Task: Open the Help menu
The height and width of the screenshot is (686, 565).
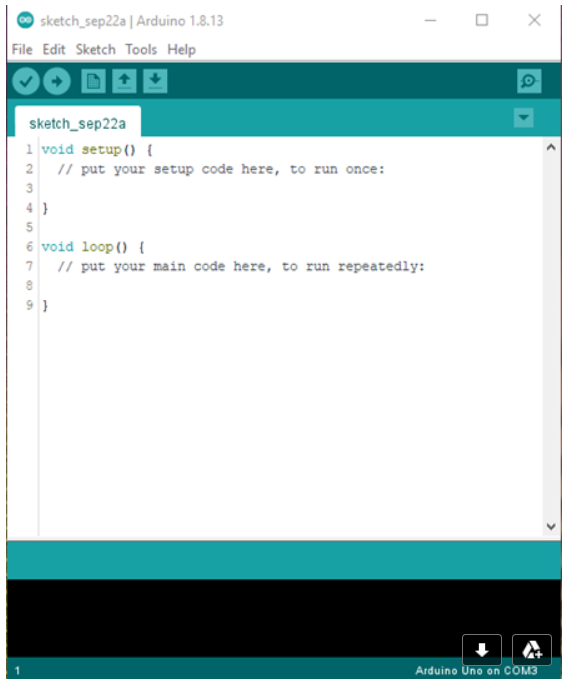Action: pos(181,49)
